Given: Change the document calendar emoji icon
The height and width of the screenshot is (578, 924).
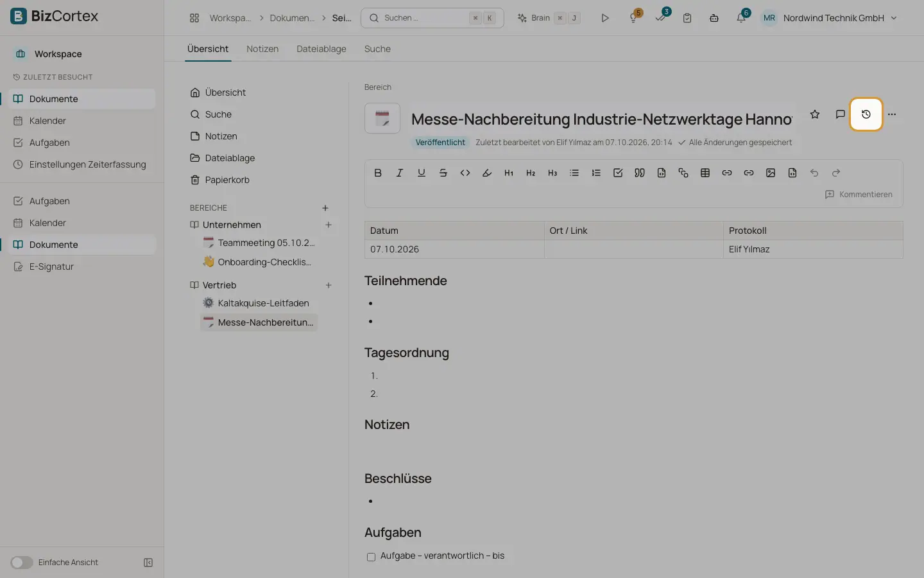Looking at the screenshot, I should click(x=382, y=118).
